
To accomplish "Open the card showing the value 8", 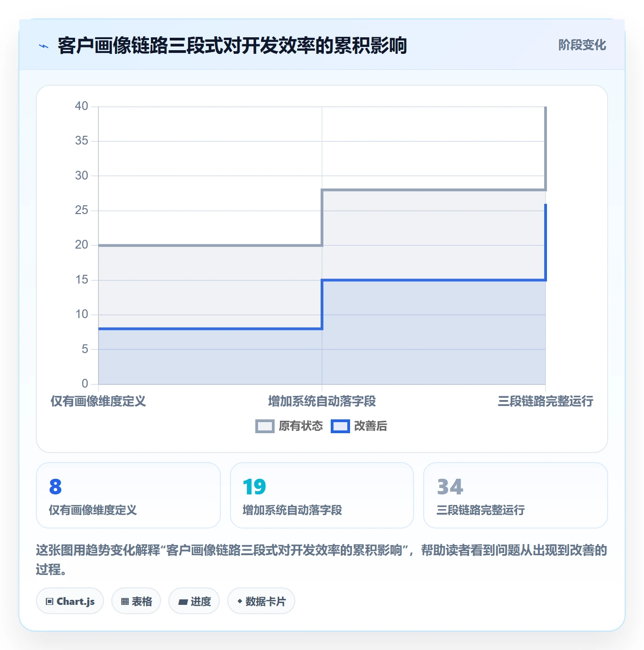I will tap(128, 495).
